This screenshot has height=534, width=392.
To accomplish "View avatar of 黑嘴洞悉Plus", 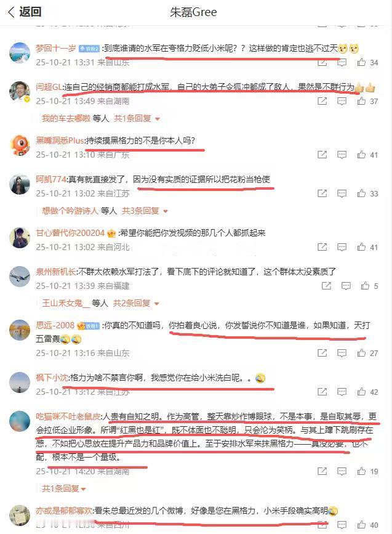I will click(20, 145).
